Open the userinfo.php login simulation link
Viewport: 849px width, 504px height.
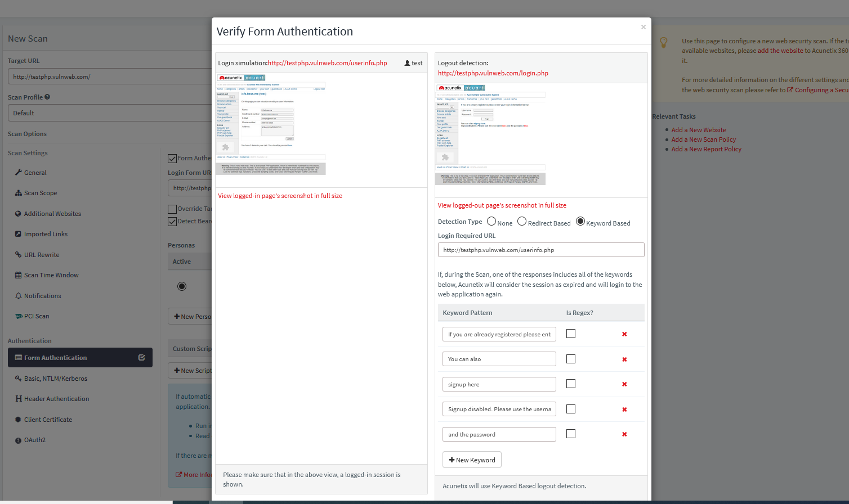[x=328, y=63]
